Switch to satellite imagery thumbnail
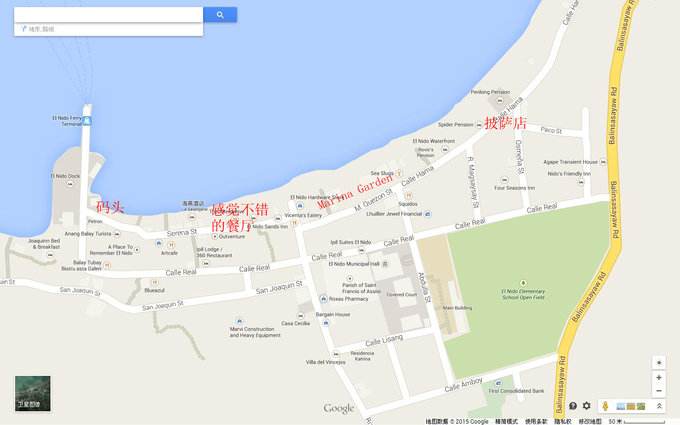680x425 pixels. point(33,393)
